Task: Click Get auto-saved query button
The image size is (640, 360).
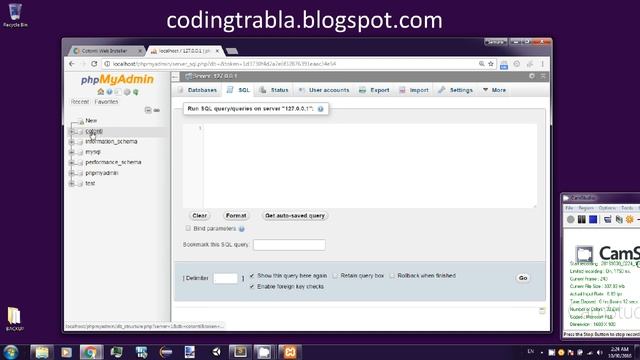Action: (x=295, y=216)
